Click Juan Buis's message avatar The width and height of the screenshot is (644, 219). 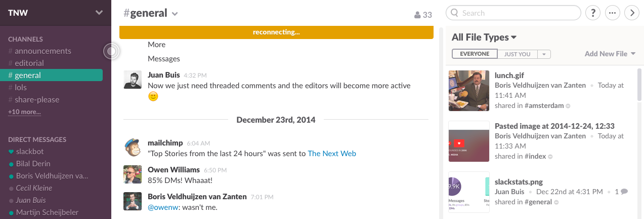(132, 80)
